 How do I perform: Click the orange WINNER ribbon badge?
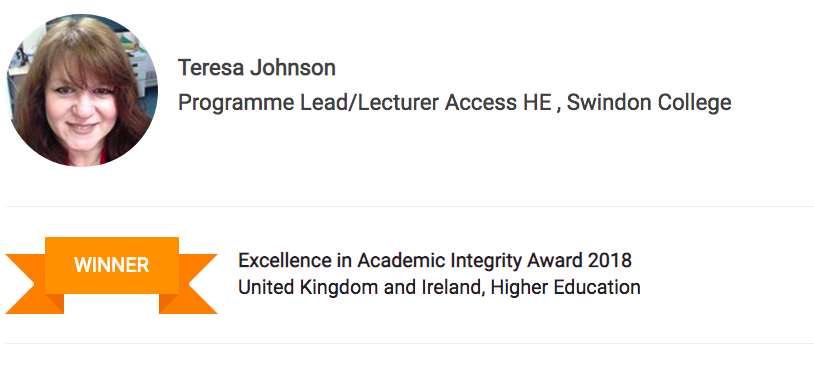click(111, 275)
